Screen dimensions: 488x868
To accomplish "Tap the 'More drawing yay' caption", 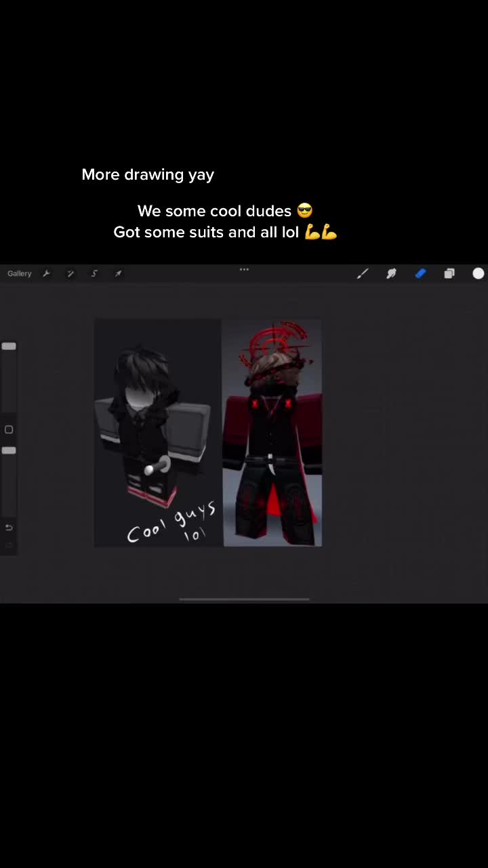I will click(148, 174).
